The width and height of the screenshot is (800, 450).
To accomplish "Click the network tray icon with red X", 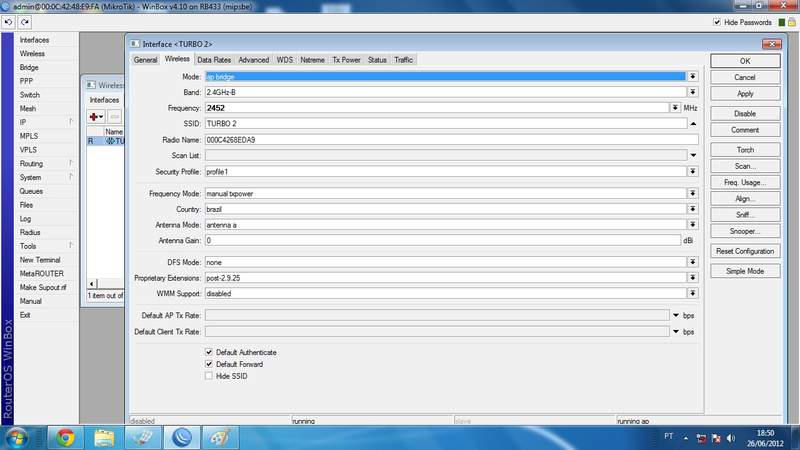I will (x=716, y=438).
